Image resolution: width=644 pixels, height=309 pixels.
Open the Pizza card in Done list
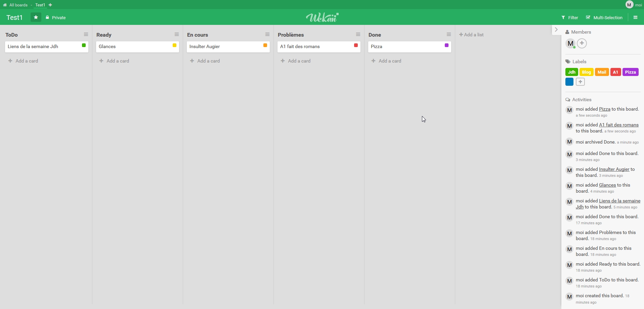pyautogui.click(x=410, y=47)
